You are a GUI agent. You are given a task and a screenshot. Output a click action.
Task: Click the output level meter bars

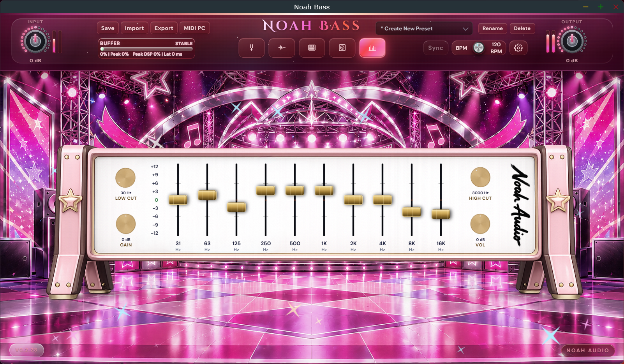[x=550, y=42]
